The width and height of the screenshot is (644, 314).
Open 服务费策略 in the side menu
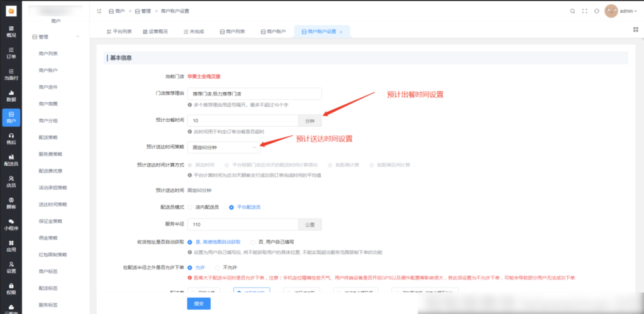[50, 154]
